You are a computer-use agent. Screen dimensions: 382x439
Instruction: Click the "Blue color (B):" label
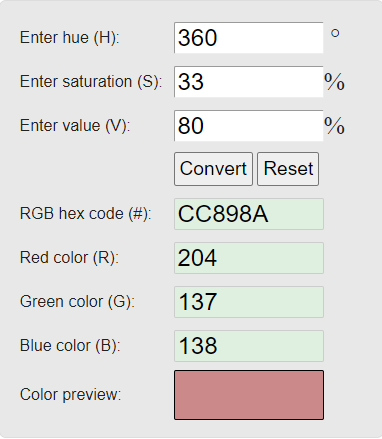[x=70, y=346]
